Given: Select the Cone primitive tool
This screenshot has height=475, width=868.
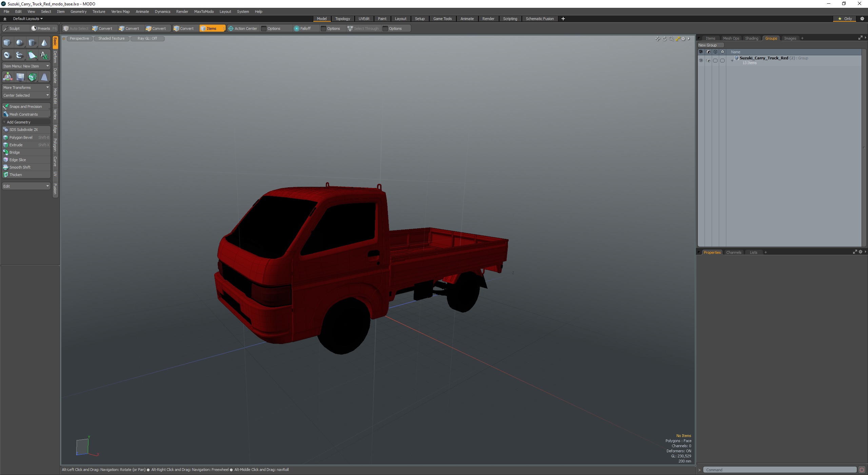Looking at the screenshot, I should [x=44, y=43].
